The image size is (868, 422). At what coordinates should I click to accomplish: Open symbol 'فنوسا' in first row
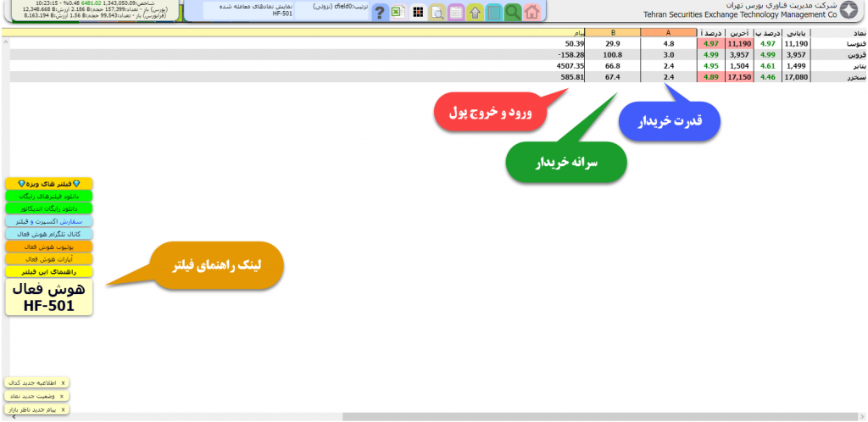856,44
